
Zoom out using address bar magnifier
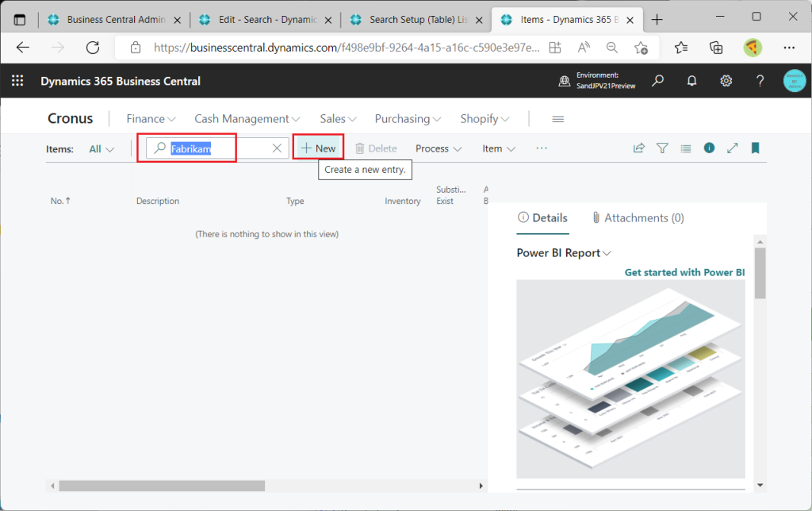[612, 48]
